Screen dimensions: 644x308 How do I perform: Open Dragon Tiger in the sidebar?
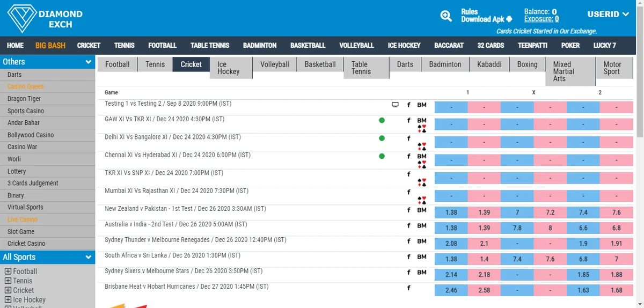pyautogui.click(x=24, y=99)
